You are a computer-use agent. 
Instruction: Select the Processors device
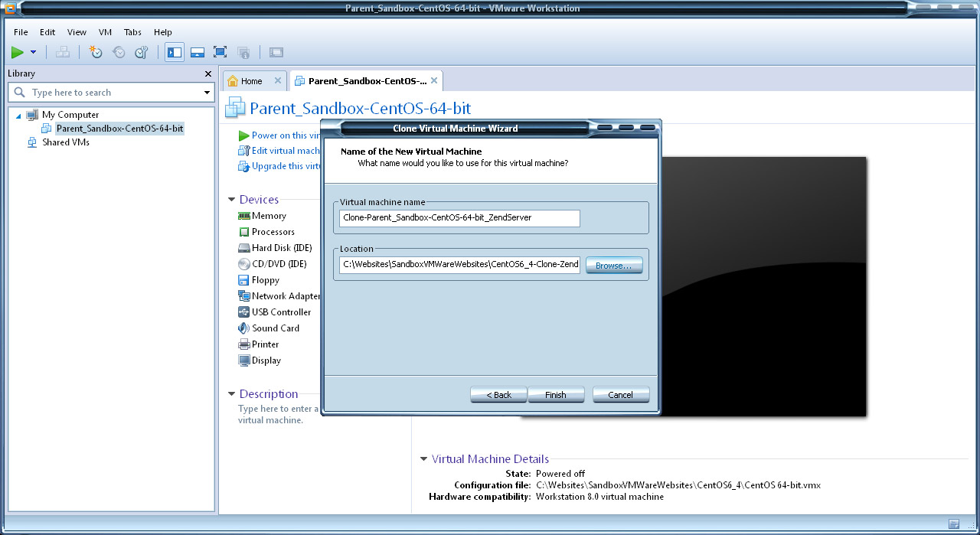(x=266, y=232)
